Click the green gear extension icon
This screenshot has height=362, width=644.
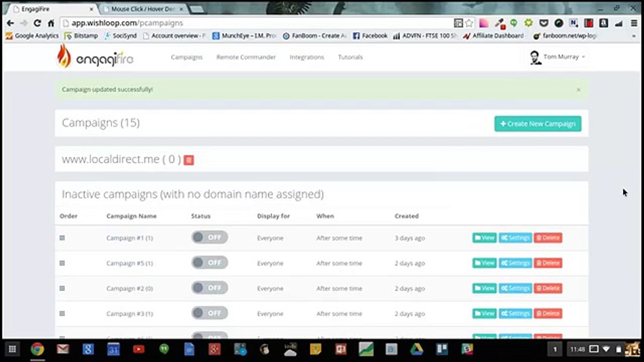point(528,23)
